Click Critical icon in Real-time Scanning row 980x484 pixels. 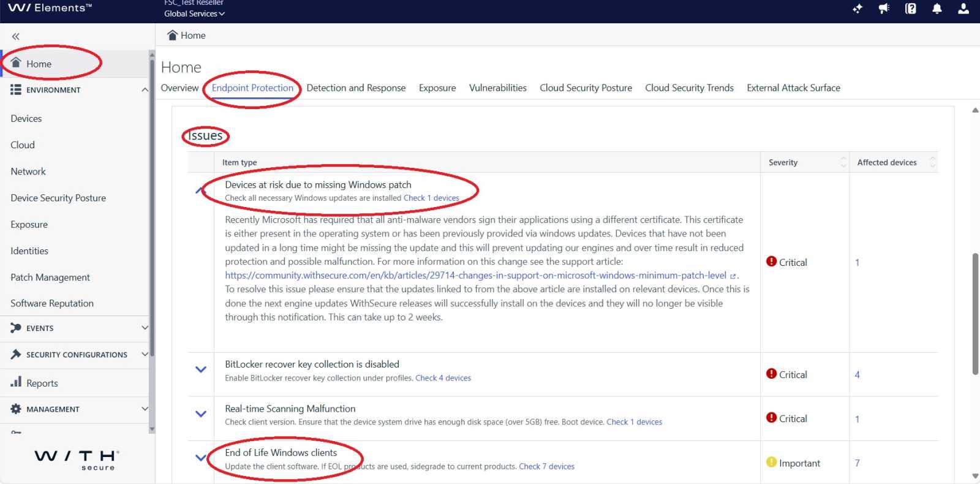coord(772,418)
